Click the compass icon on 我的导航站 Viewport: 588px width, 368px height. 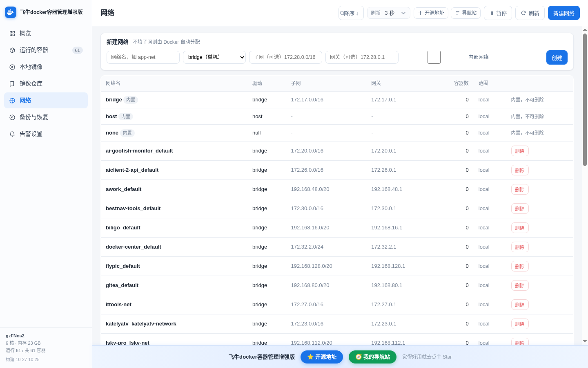pos(359,357)
